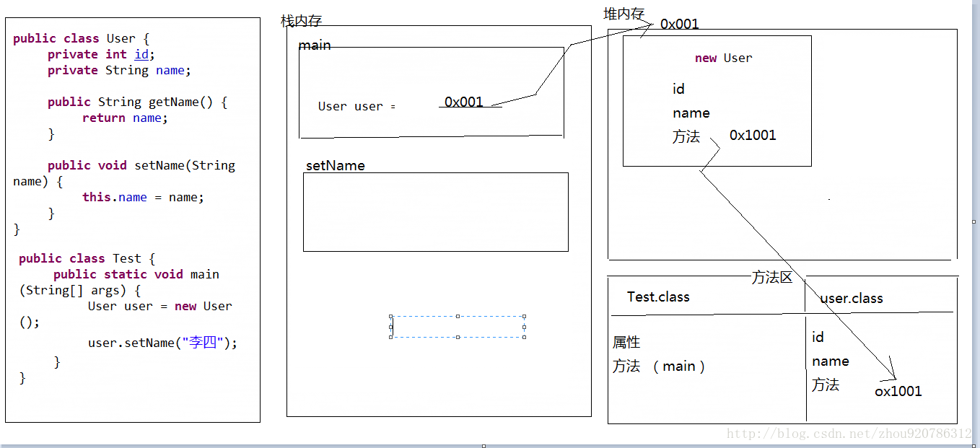Click 'public void setName(String' method signature

pos(141,166)
